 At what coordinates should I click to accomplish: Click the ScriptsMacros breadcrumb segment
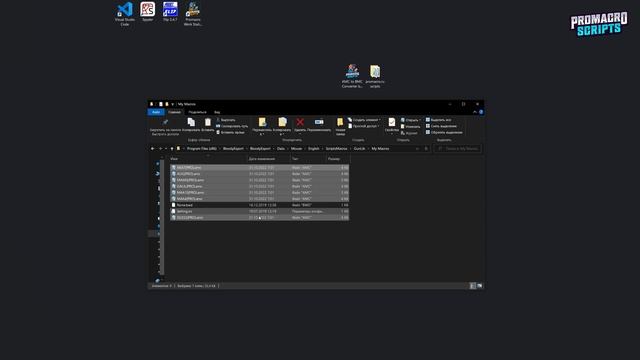click(336, 149)
